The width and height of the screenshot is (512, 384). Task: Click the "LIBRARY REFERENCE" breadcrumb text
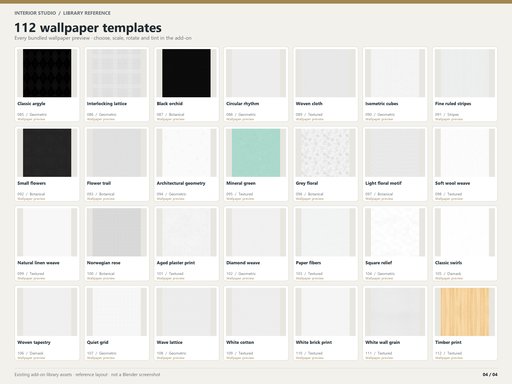(87, 13)
